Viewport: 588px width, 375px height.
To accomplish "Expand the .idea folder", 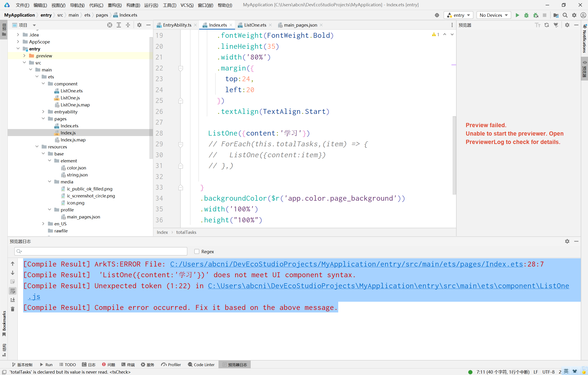I will pos(18,35).
